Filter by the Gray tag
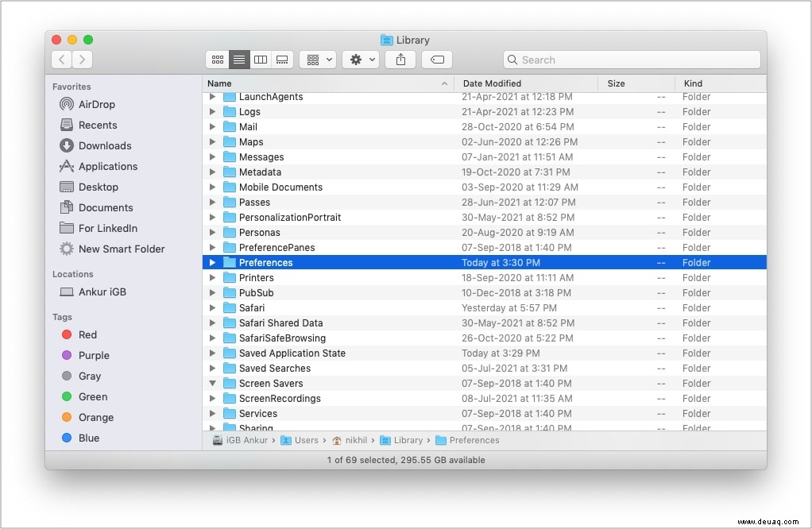 tap(81, 376)
